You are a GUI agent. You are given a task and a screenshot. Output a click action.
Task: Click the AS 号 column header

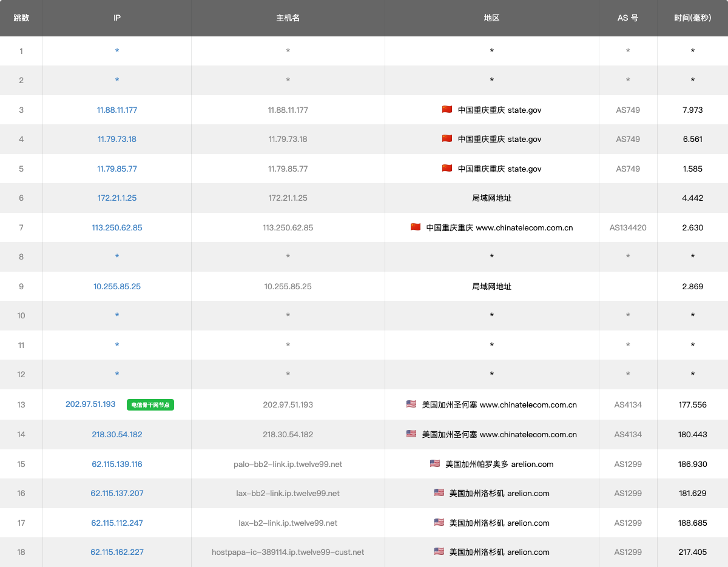tap(628, 18)
